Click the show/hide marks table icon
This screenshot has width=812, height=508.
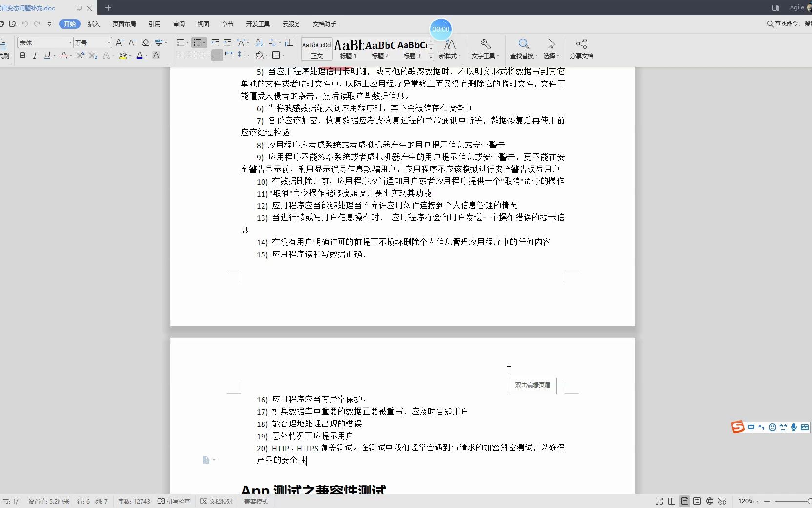pos(289,43)
